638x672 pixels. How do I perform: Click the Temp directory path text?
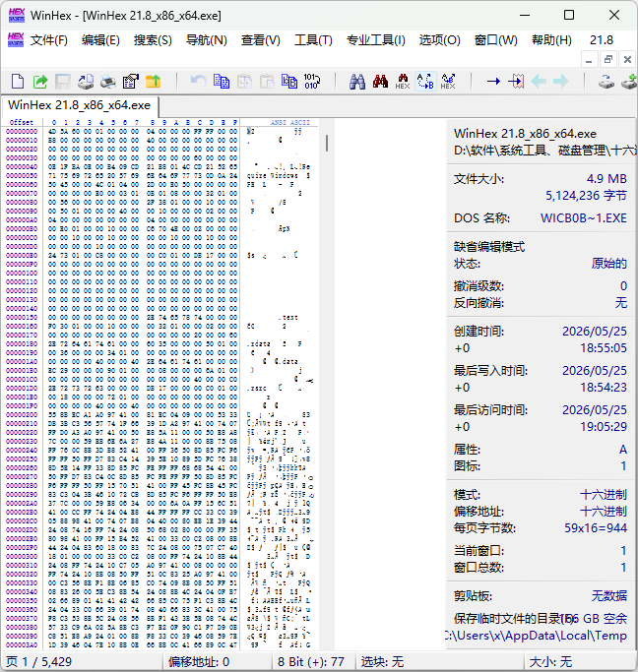pos(538,636)
